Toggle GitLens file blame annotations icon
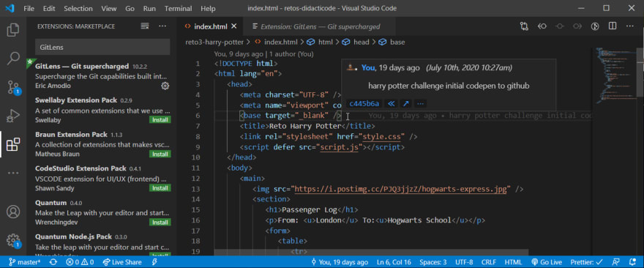The image size is (644, 268). [x=595, y=26]
